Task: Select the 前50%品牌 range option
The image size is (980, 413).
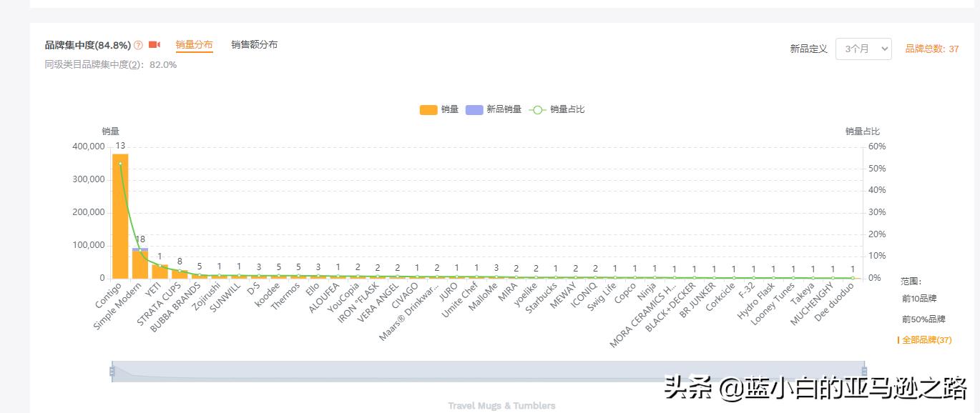Action: click(923, 319)
